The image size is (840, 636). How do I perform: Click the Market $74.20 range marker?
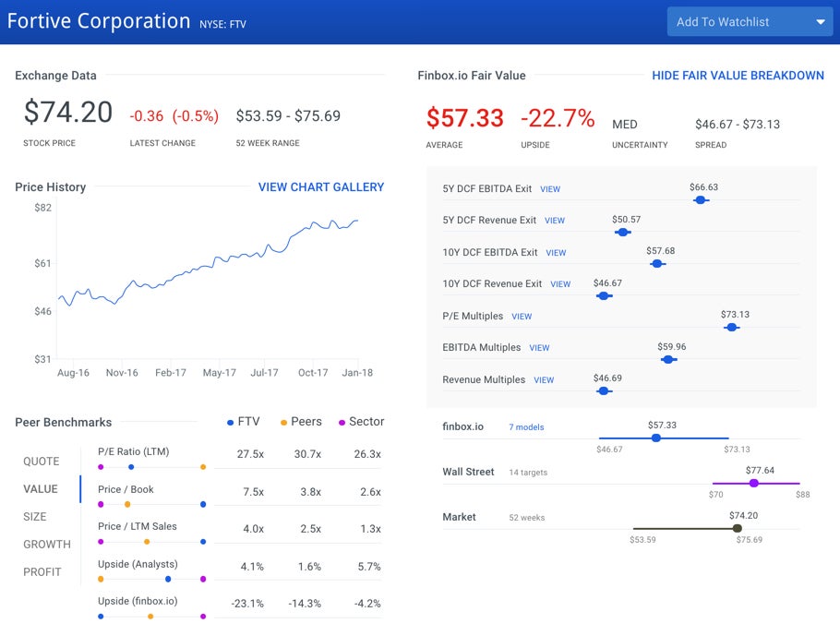(738, 528)
